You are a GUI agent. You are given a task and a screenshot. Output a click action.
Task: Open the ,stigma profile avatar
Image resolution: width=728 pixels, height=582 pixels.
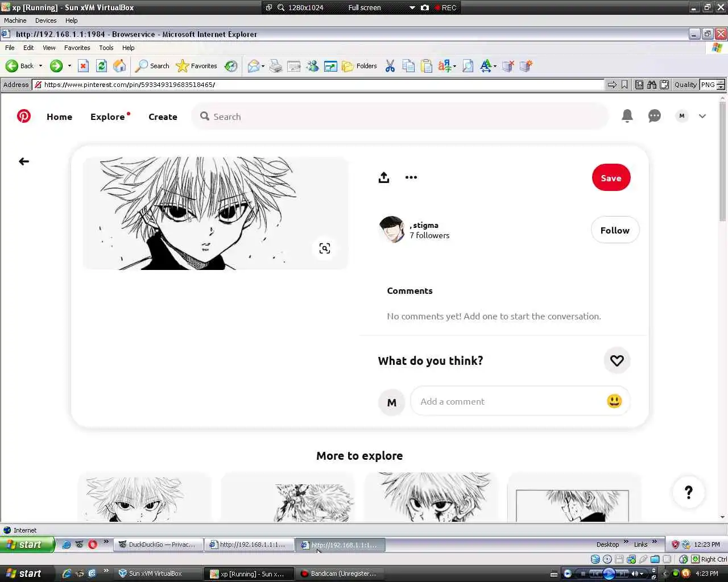(392, 230)
